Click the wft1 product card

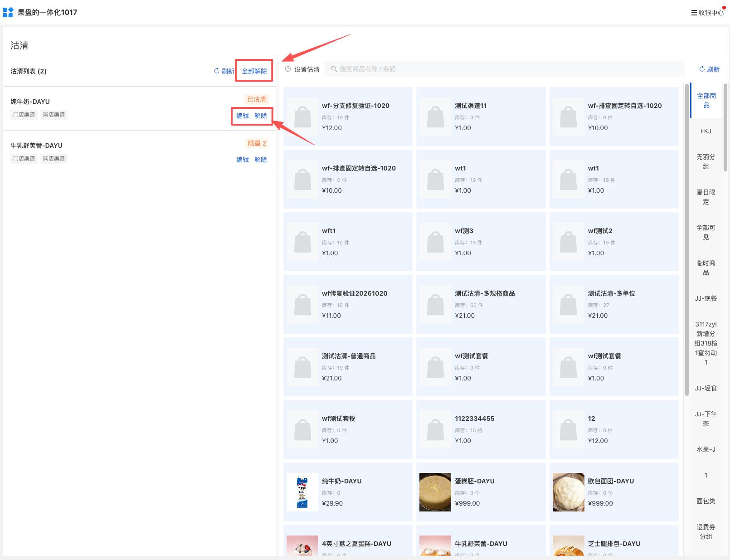click(348, 242)
